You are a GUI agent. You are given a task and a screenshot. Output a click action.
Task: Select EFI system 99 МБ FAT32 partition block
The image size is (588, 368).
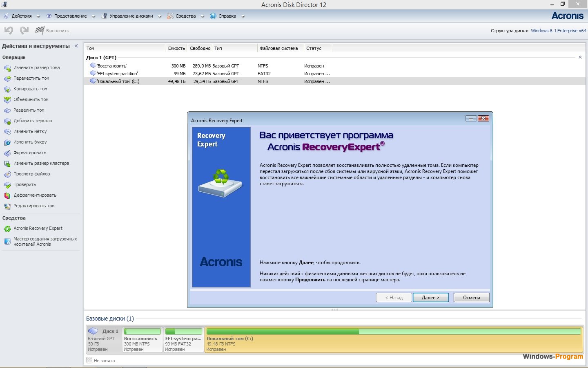click(183, 339)
